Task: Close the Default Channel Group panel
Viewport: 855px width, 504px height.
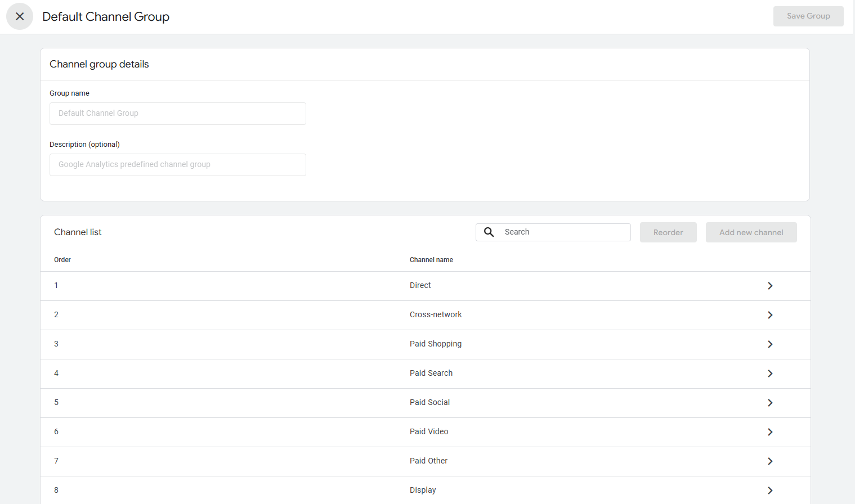Action: 20,16
